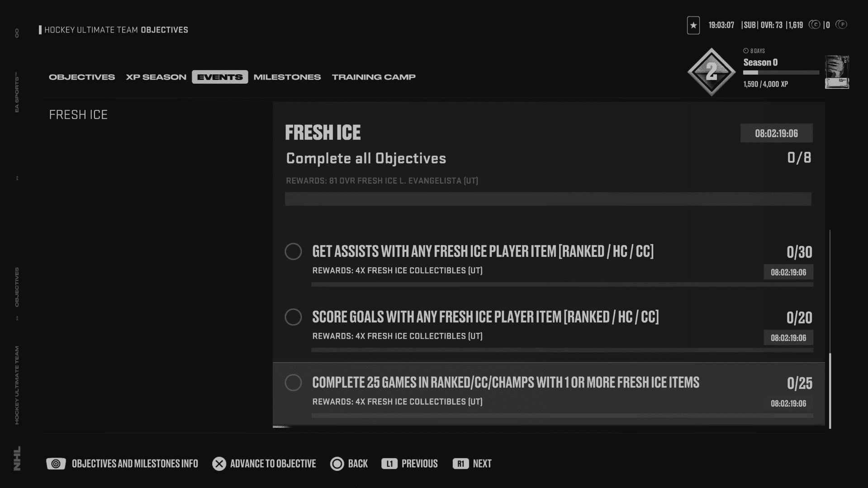This screenshot has width=868, height=488.
Task: Click the star card icon in header
Action: (x=693, y=25)
